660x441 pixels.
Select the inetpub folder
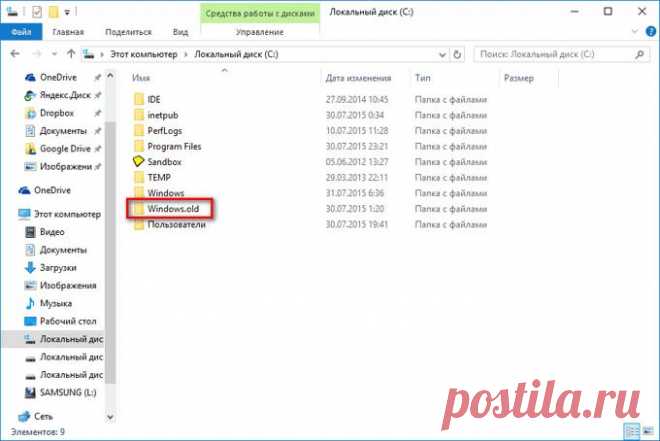162,115
